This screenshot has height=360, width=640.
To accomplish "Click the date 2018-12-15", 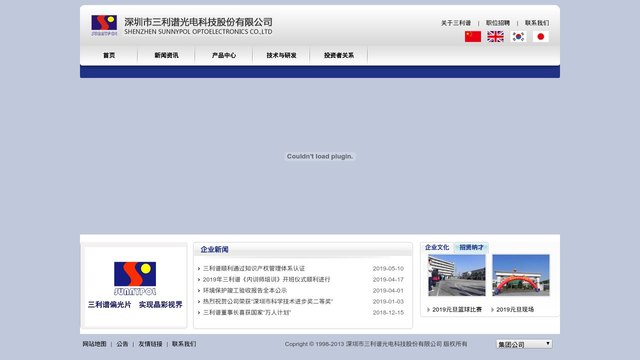I will tap(388, 313).
